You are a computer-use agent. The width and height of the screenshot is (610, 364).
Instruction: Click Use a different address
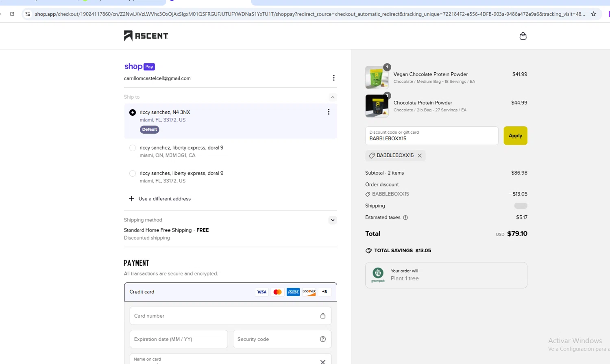click(165, 199)
